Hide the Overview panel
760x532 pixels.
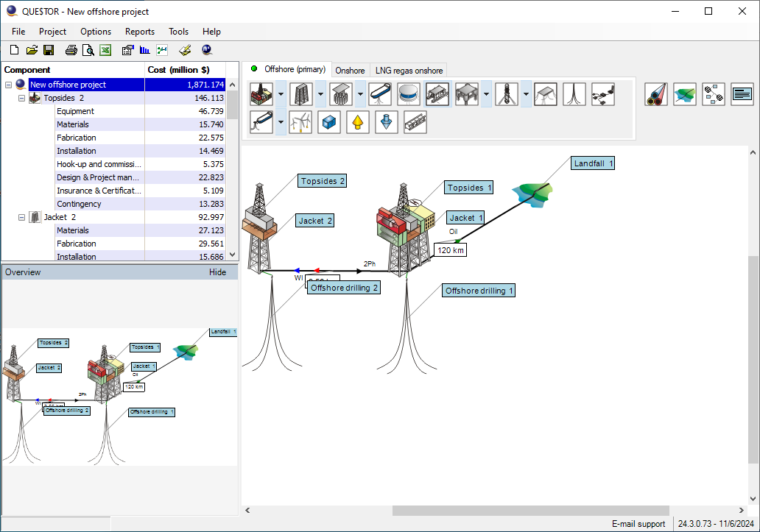(x=218, y=272)
